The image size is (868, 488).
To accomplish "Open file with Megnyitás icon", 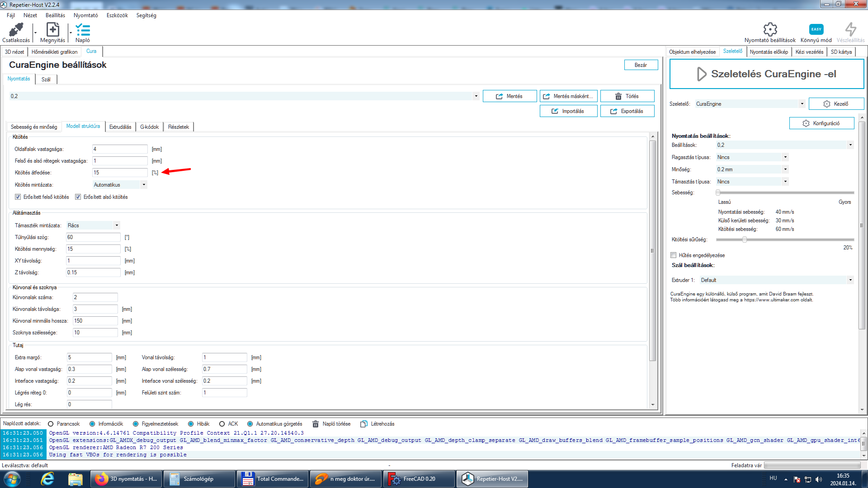I will pos(52,30).
